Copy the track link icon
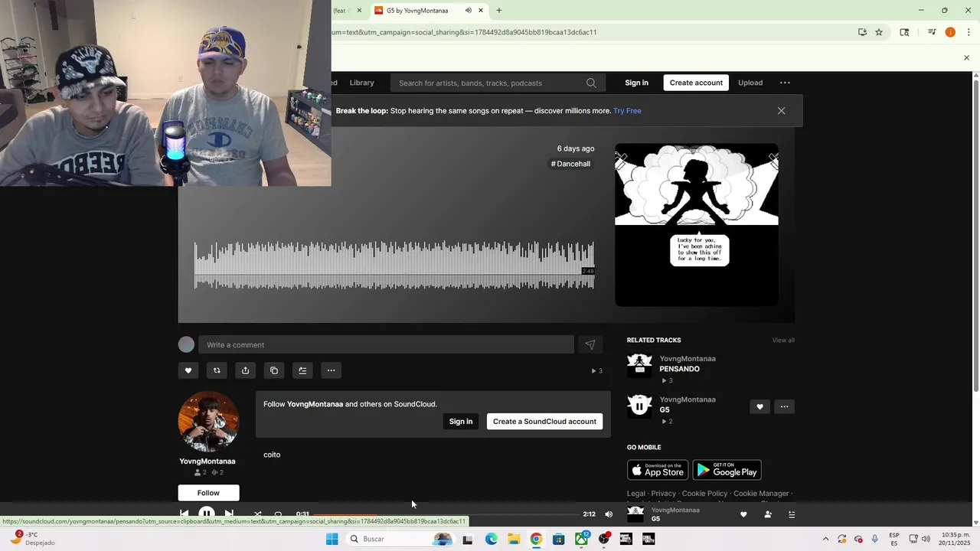This screenshot has height=551, width=980. coord(274,370)
